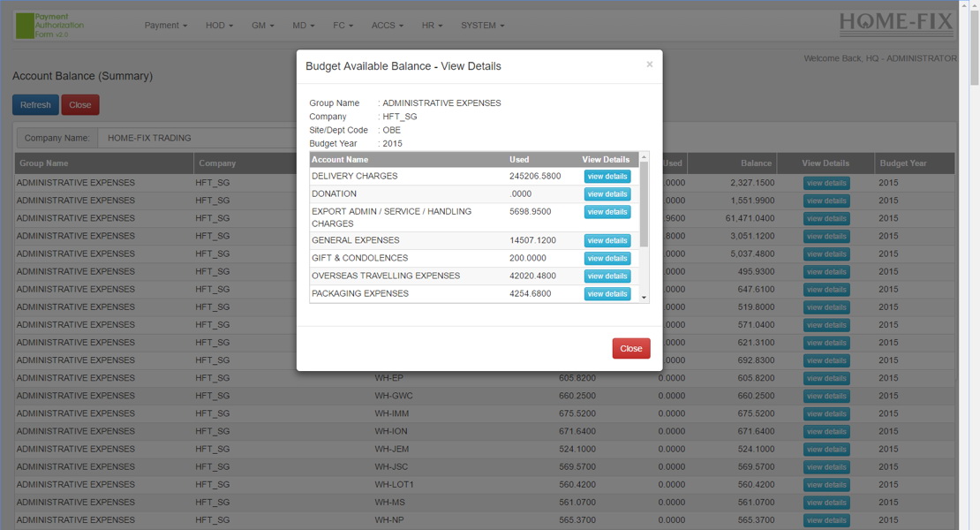
Task: Click Close inside the Budget Available Balance dialog
Action: pos(630,348)
